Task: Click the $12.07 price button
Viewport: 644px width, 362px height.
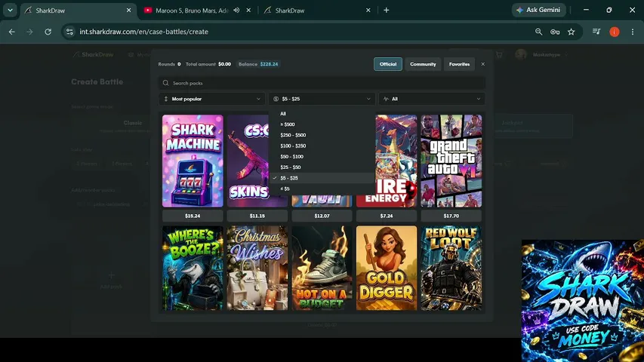Action: click(322, 216)
